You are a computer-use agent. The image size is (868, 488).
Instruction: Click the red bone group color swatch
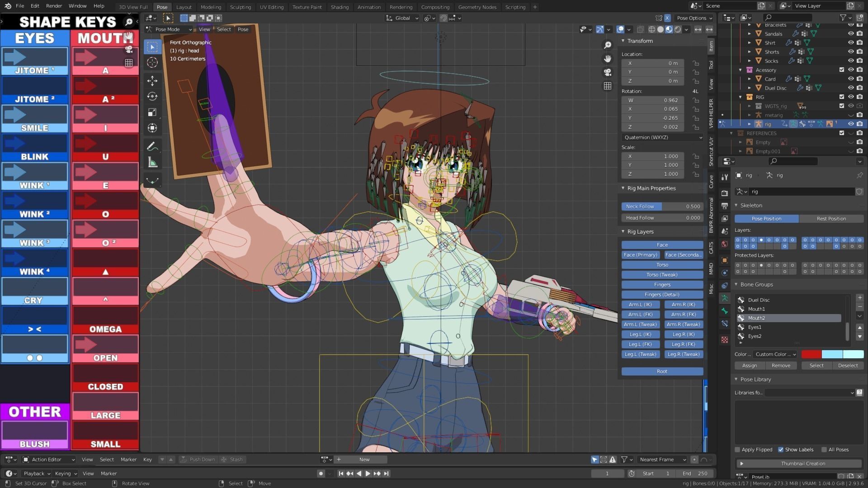pyautogui.click(x=811, y=354)
